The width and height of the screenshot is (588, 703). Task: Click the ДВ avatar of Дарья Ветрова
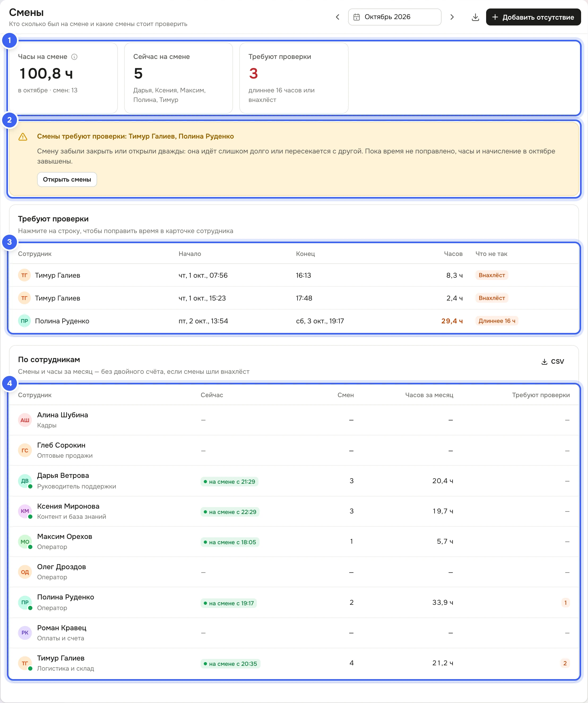point(25,481)
